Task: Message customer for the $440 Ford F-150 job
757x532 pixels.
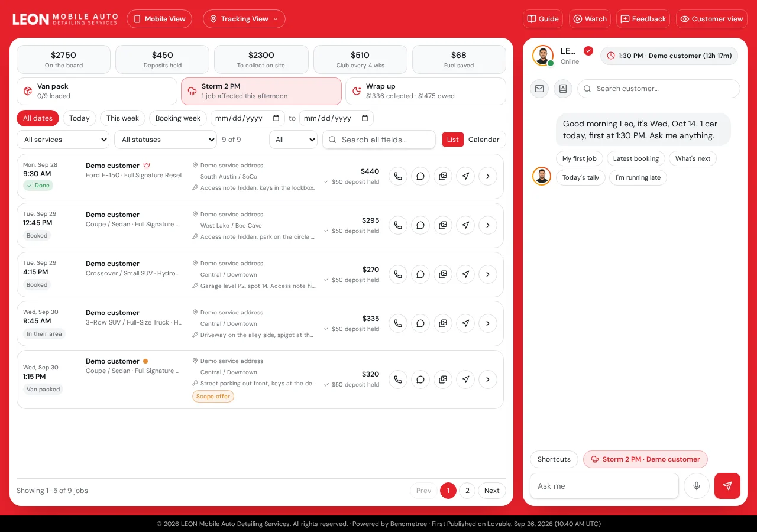Action: (420, 176)
